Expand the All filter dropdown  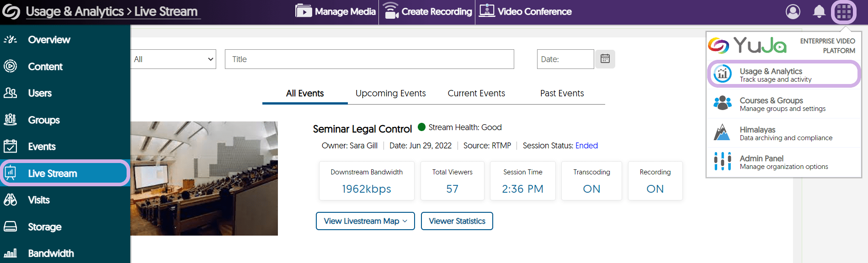click(174, 59)
